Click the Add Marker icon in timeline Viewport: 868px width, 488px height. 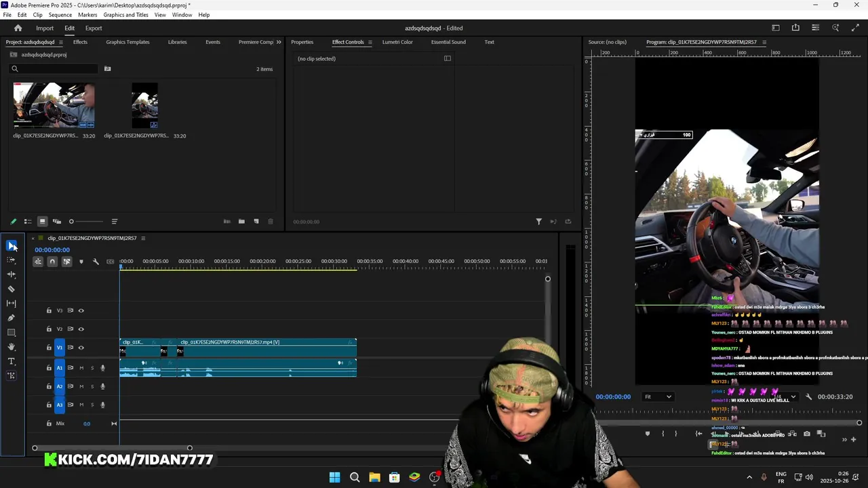pyautogui.click(x=81, y=262)
